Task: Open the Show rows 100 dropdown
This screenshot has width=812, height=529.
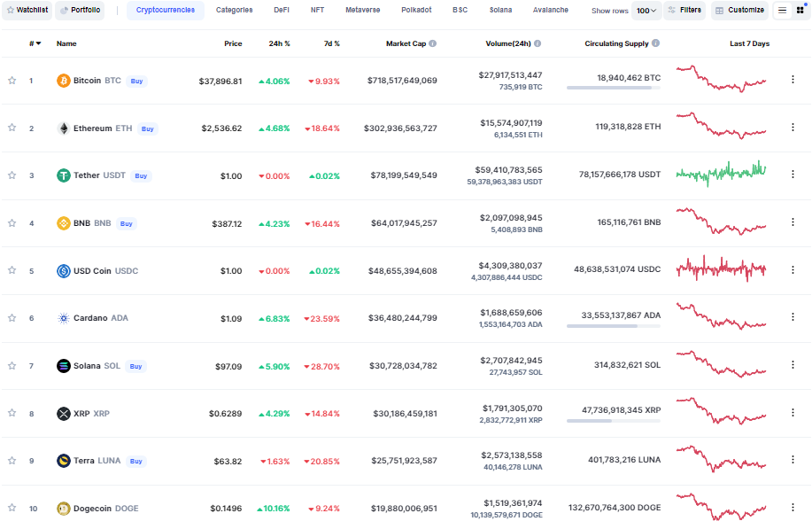Action: click(646, 11)
